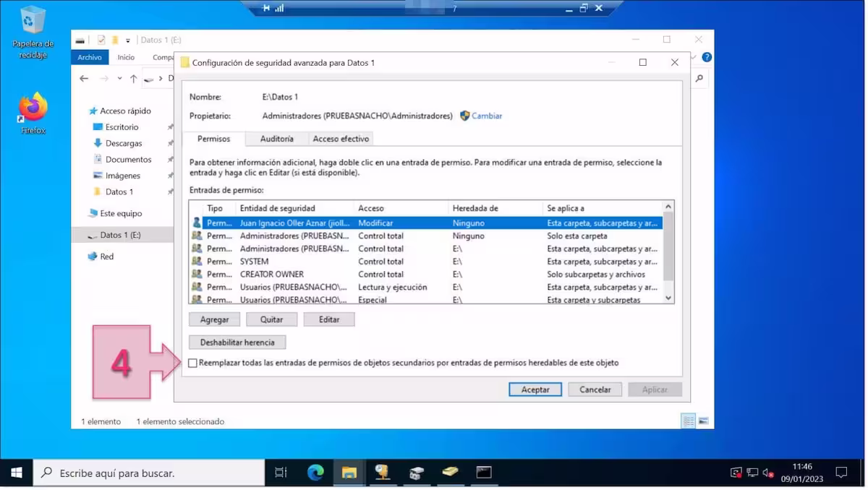Viewport: 868px width, 490px height.
Task: Click the Quitar button
Action: coord(271,319)
